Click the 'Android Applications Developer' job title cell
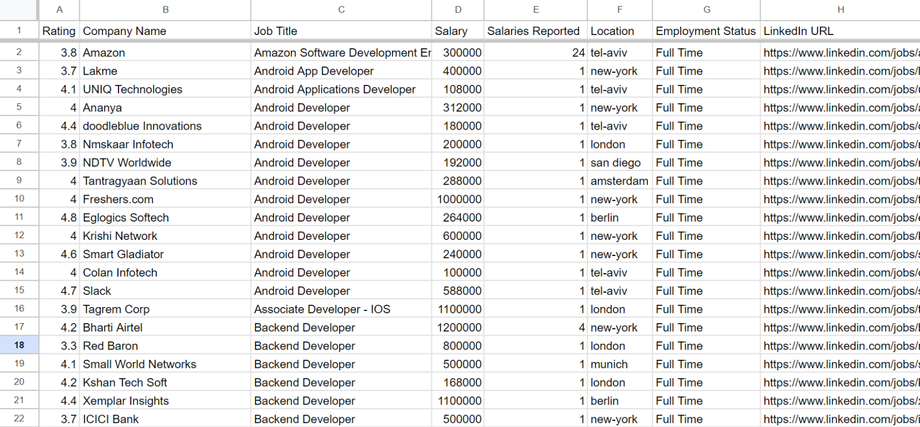Viewport: 920px width, 427px height. [341, 89]
